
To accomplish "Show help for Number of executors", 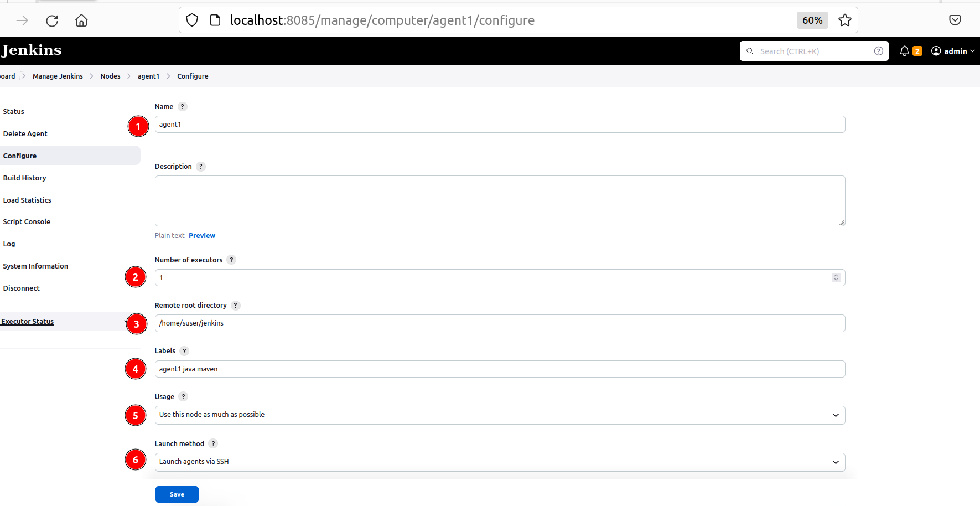I will (231, 260).
